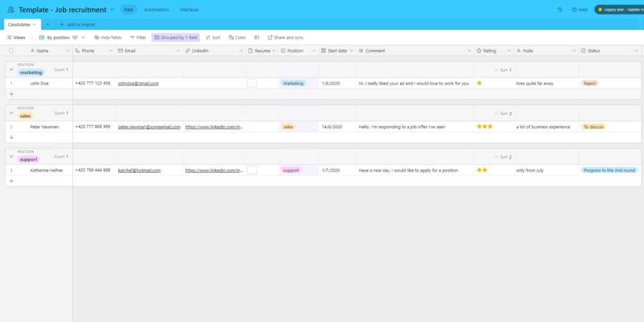
Task: Open the Sum 1 summary dropdown for marketing
Action: click(x=503, y=70)
